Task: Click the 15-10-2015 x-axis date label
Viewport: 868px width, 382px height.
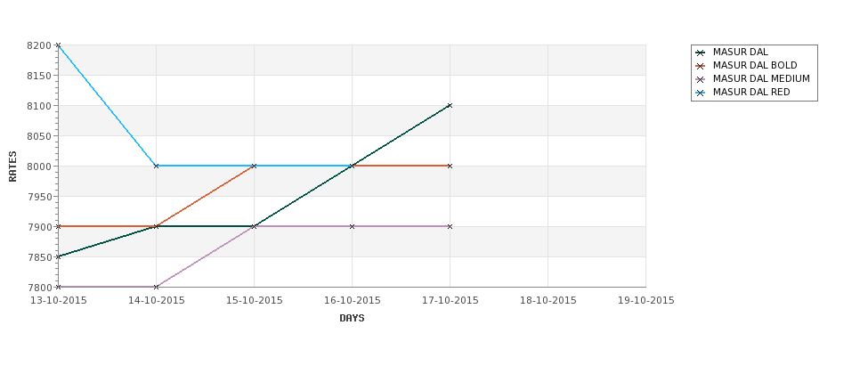Action: coord(254,301)
